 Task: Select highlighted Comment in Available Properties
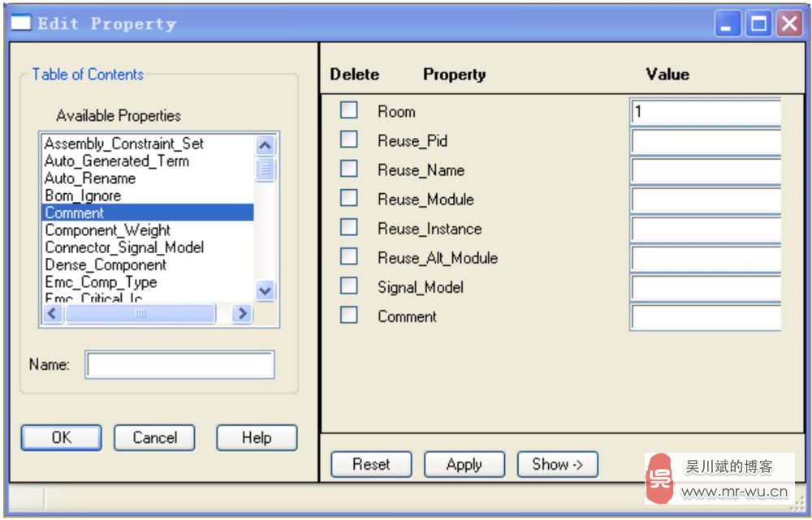pyautogui.click(x=147, y=213)
